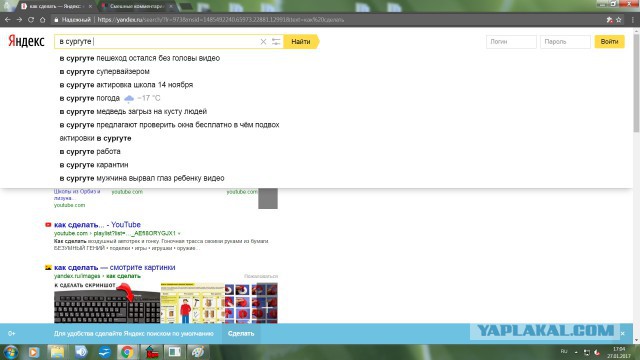Click Сделать in the blue default-search banner

click(241, 333)
